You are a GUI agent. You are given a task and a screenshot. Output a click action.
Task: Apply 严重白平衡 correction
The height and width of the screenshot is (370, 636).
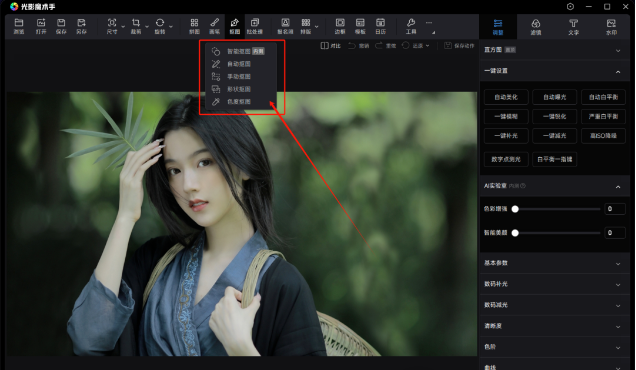pos(603,116)
